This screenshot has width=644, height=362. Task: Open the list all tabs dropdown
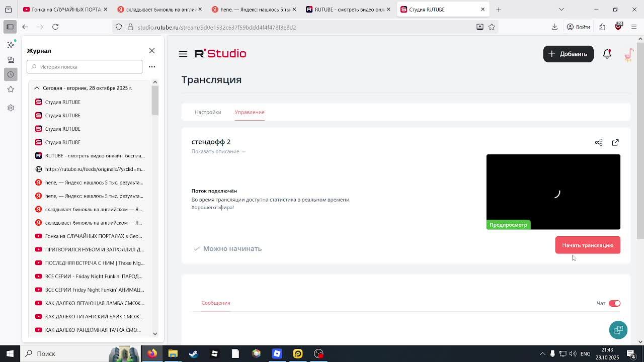pos(561,10)
